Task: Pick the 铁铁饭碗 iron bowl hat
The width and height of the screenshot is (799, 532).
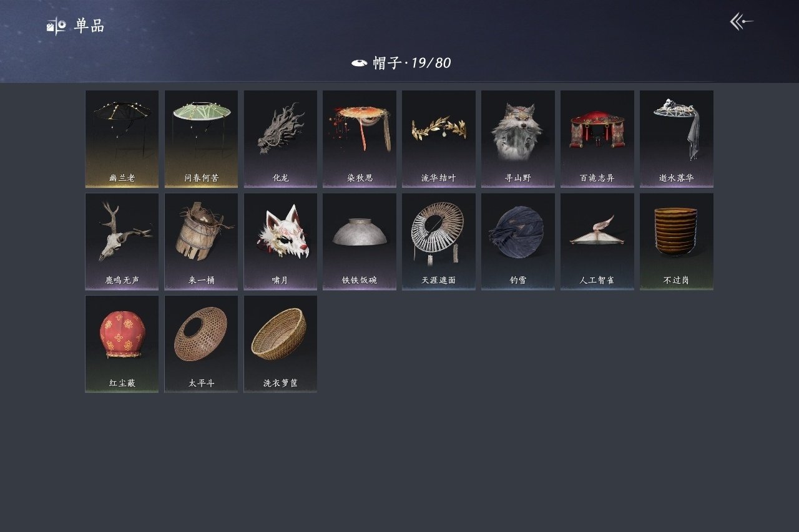Action: pyautogui.click(x=360, y=241)
